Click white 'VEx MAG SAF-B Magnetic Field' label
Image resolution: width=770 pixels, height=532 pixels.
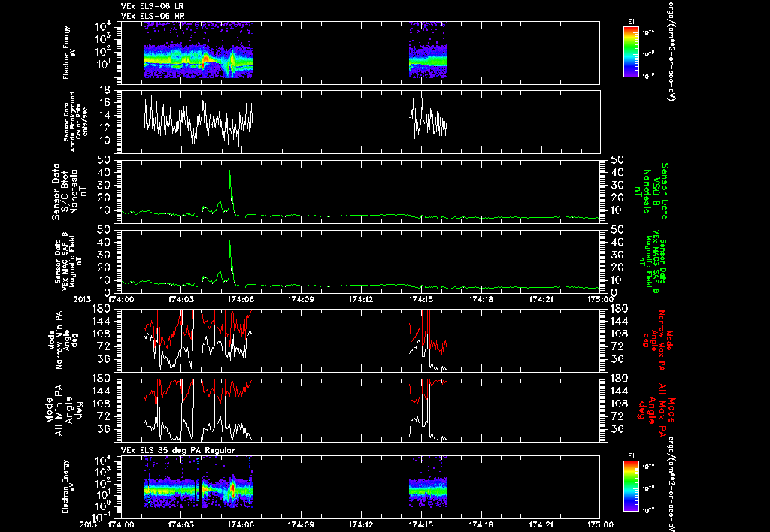click(x=67, y=261)
